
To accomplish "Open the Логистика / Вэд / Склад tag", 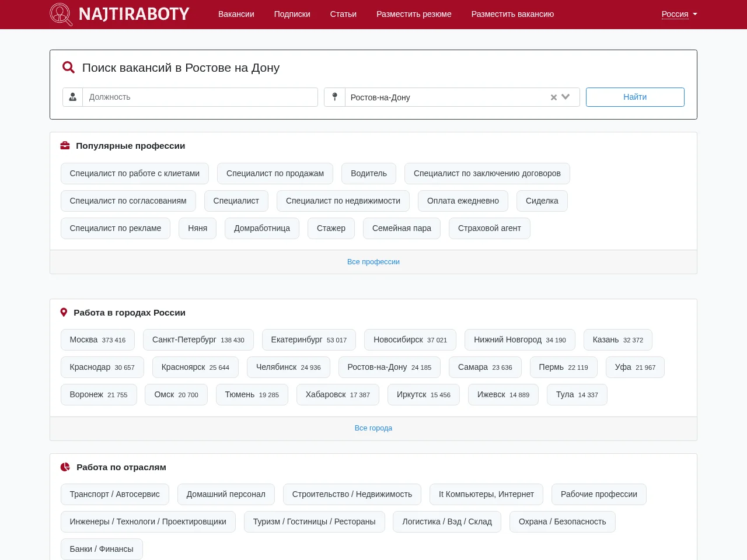I will click(x=447, y=521).
